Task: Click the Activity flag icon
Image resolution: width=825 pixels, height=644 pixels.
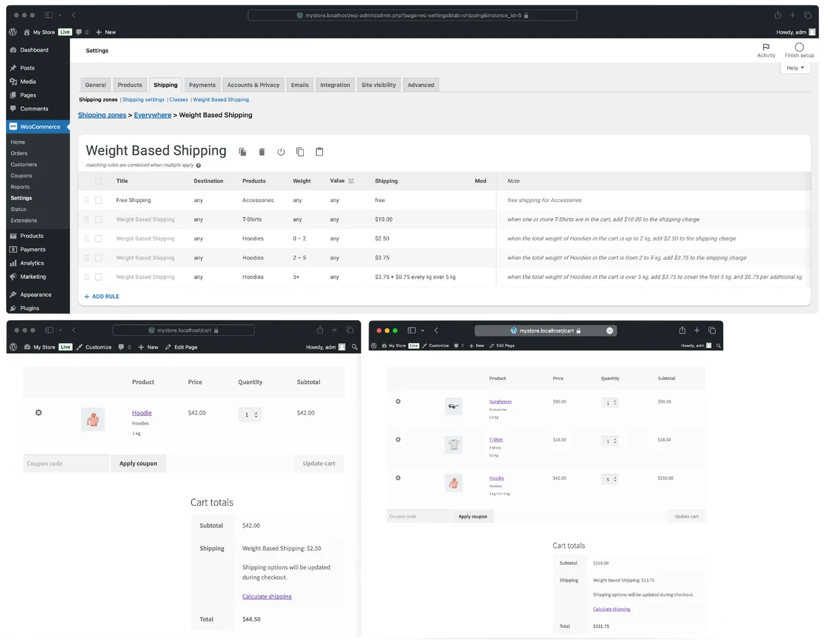Action: (x=766, y=47)
